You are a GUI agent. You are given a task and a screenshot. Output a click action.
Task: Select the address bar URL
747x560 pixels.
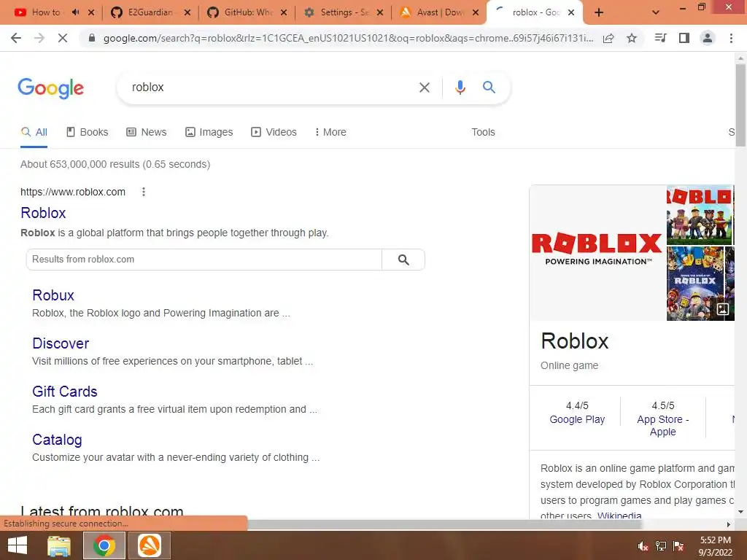click(x=348, y=38)
